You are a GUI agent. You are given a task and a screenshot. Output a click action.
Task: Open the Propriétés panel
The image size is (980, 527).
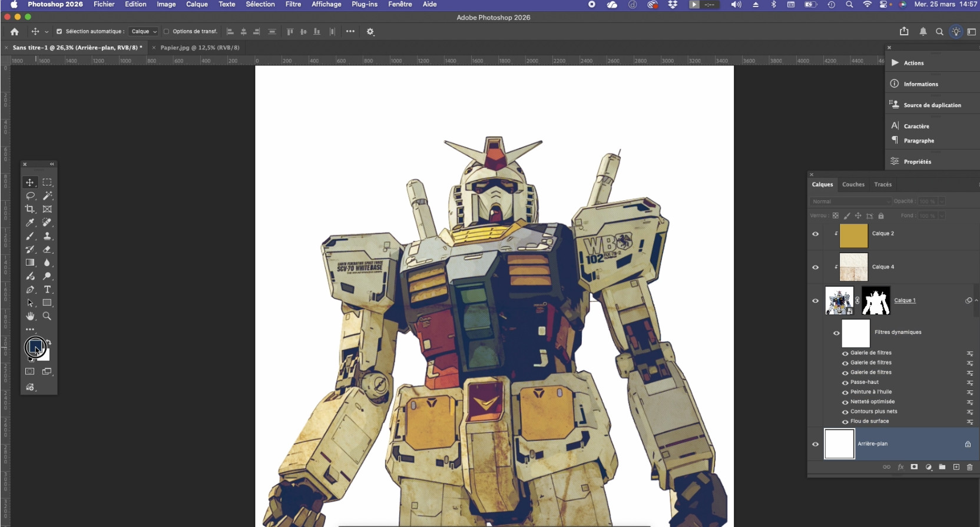click(x=917, y=161)
